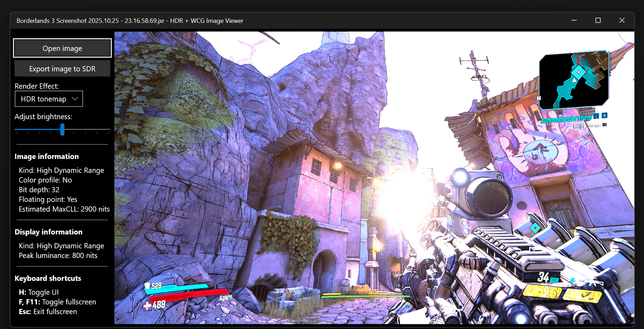Click the 'Adjust brightness:' label

point(43,117)
